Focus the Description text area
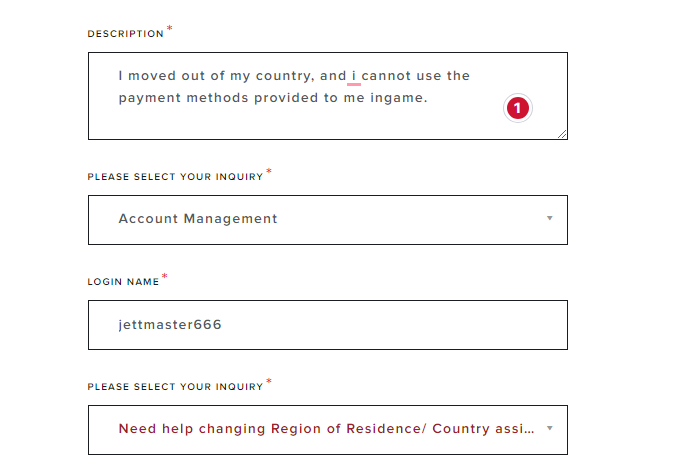The image size is (681, 468). coord(328,96)
